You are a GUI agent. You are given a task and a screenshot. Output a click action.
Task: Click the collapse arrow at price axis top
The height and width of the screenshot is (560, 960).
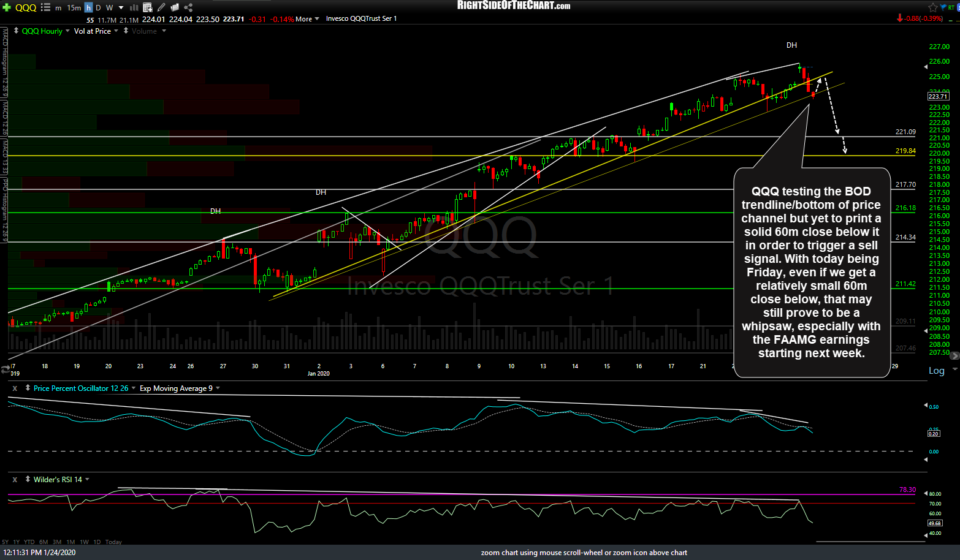coord(926,67)
